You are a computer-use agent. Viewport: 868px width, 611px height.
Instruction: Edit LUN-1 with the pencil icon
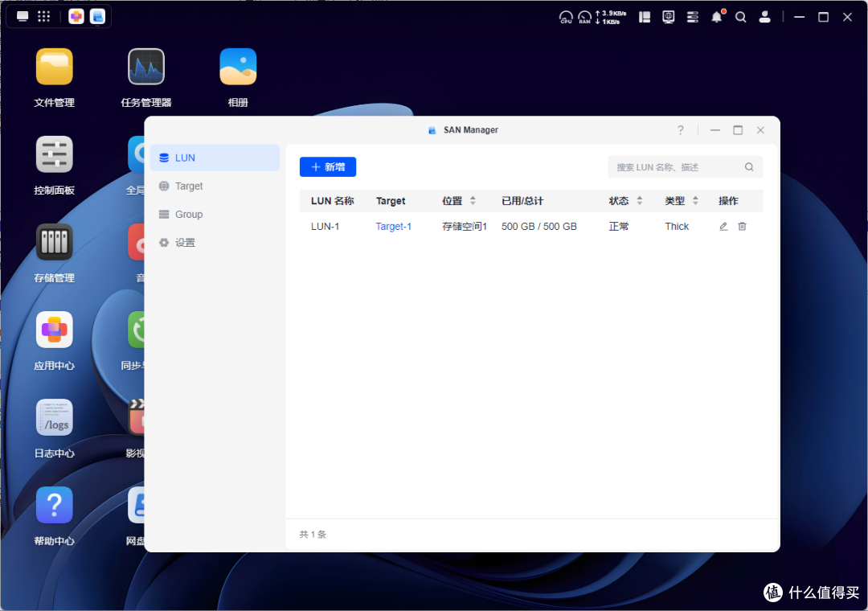pos(723,227)
